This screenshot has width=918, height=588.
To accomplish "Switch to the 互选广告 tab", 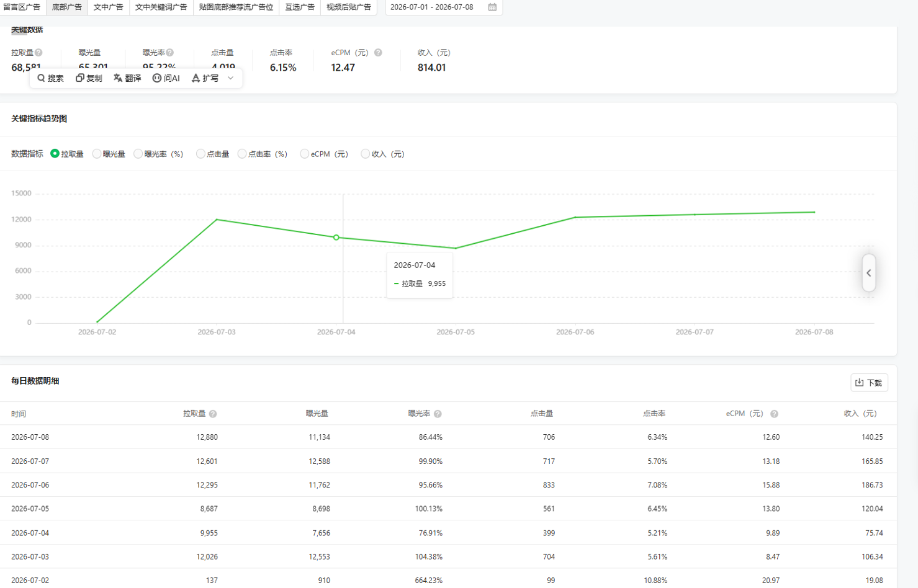I will (300, 7).
